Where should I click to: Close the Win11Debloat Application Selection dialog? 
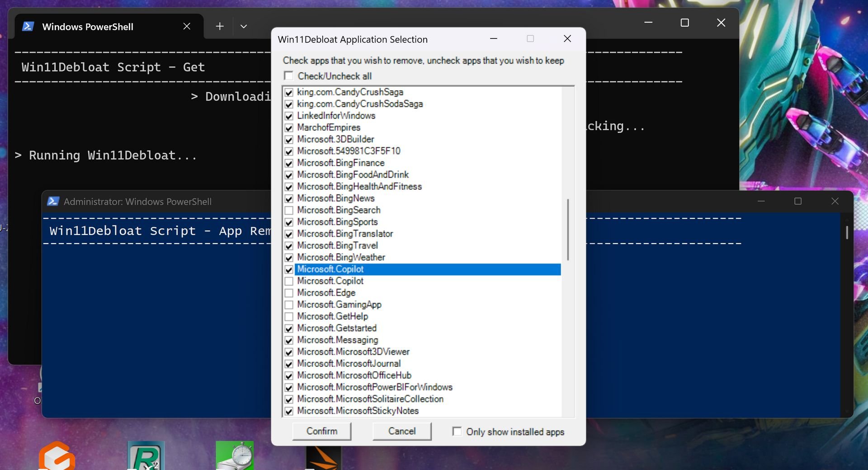click(x=567, y=39)
